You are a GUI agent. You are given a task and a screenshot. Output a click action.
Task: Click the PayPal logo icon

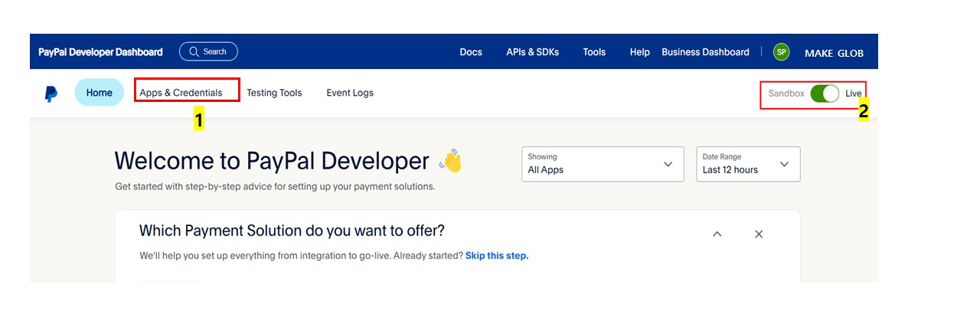click(x=51, y=94)
